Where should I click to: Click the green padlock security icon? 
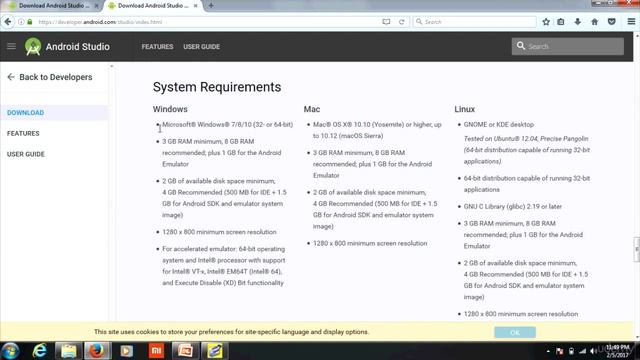(x=29, y=22)
